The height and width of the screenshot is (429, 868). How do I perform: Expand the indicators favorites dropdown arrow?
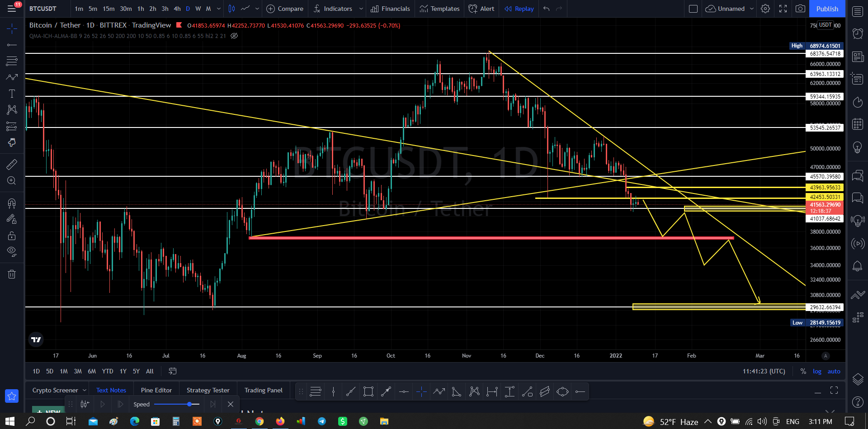(x=361, y=9)
